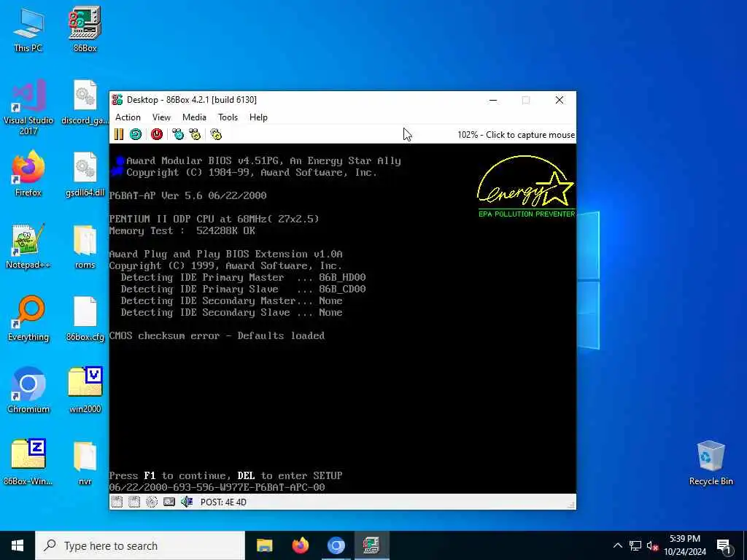Pause the 86Box emulation
The image size is (747, 560).
click(119, 134)
